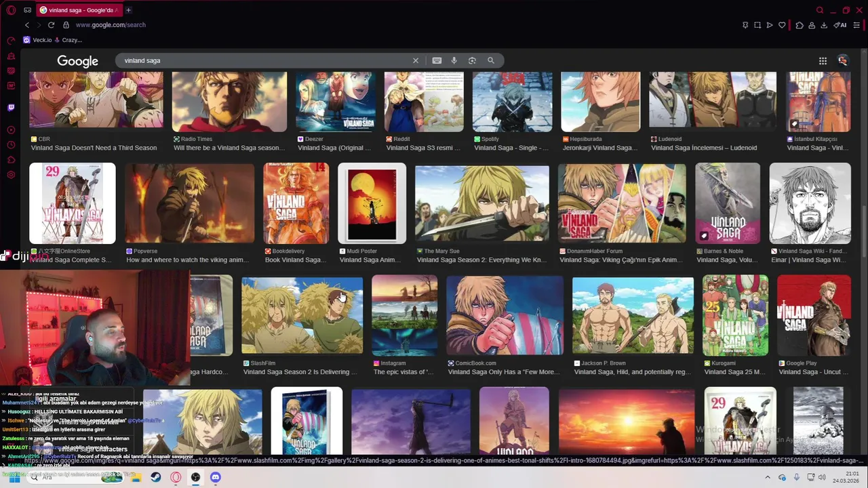Clear the Google search box text
Screen dimensions: 868x488
(x=416, y=60)
